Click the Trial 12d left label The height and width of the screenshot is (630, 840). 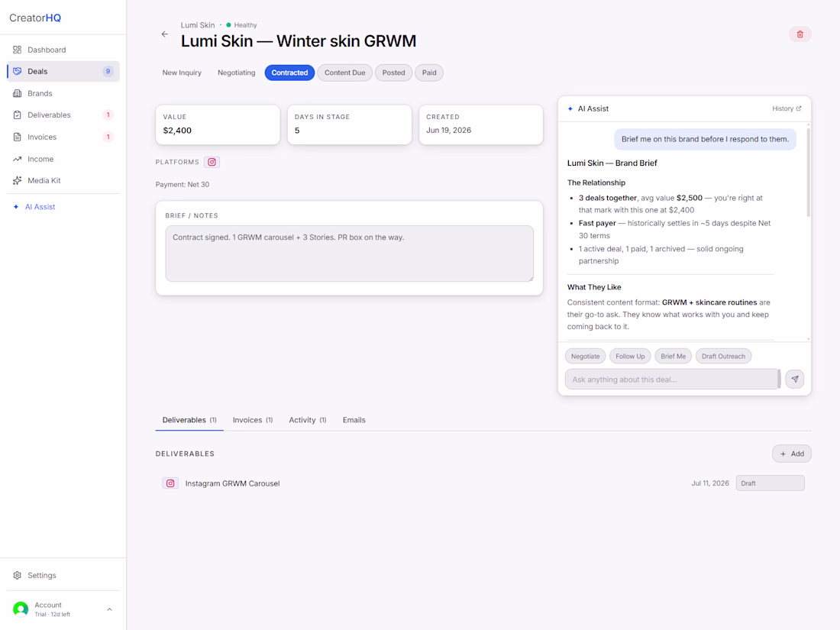tap(53, 615)
